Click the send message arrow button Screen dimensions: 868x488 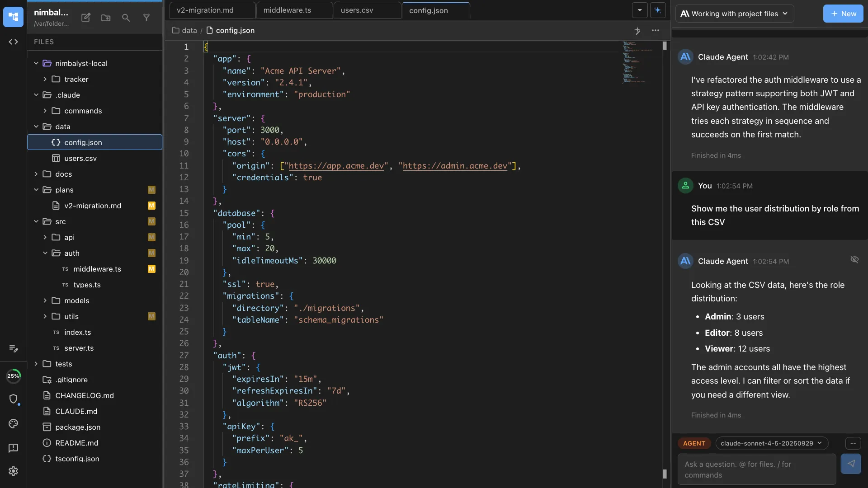[851, 464]
